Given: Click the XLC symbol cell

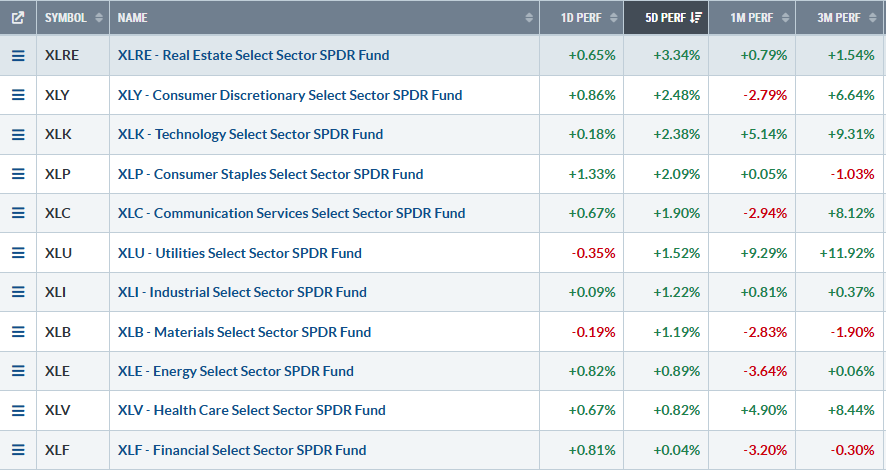Looking at the screenshot, I should tap(57, 213).
